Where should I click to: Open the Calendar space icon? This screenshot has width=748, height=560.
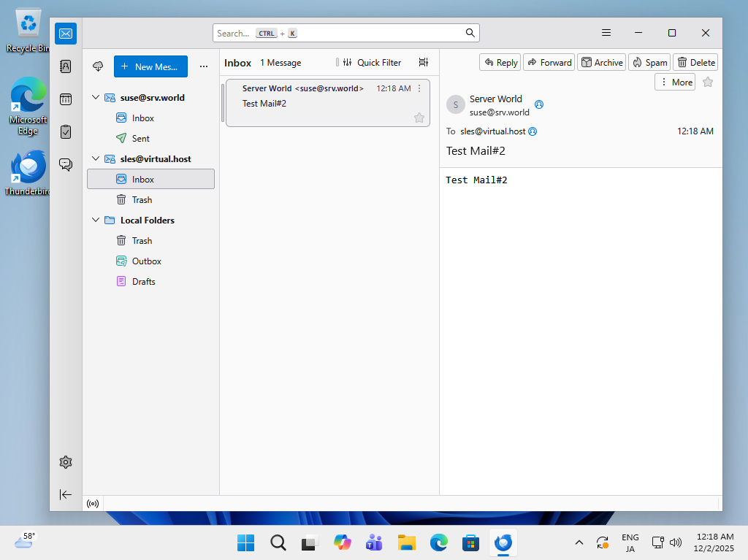(x=66, y=99)
